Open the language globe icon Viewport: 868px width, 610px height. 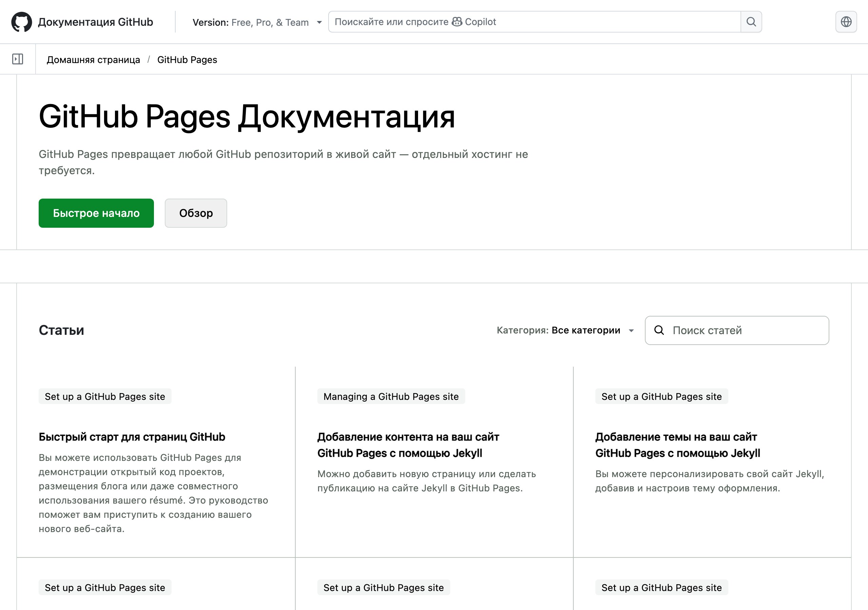tap(846, 22)
